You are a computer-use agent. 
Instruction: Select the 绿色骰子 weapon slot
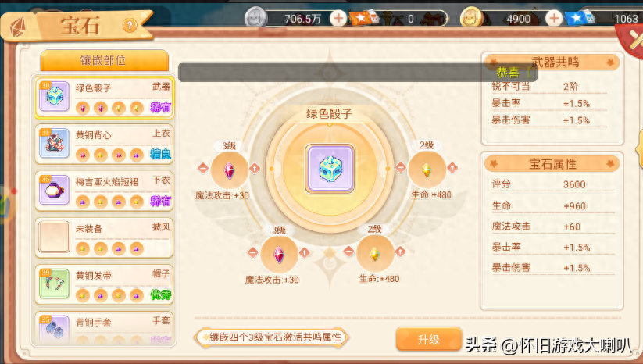click(x=104, y=97)
